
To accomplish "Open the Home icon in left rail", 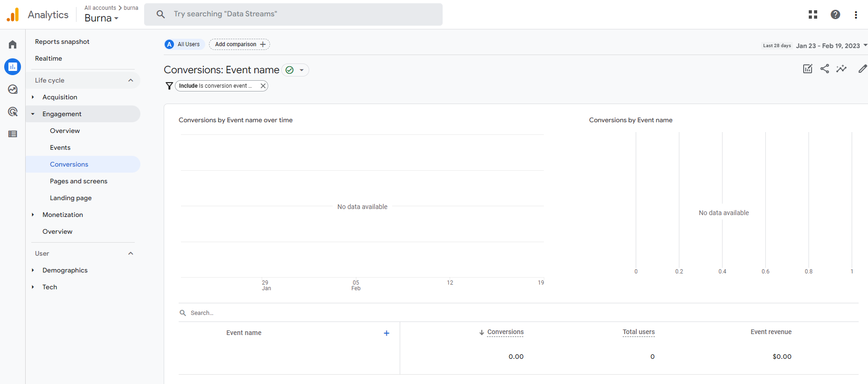I will pyautogui.click(x=13, y=44).
